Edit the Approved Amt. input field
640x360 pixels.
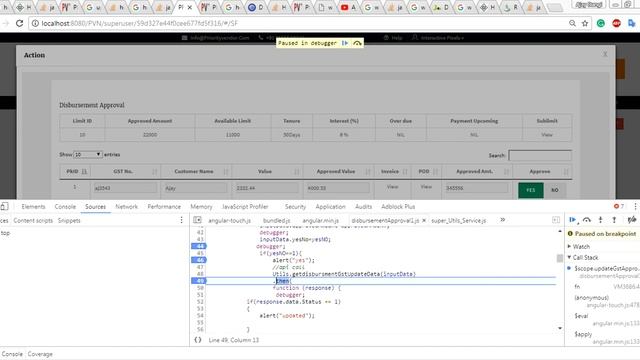[476, 188]
